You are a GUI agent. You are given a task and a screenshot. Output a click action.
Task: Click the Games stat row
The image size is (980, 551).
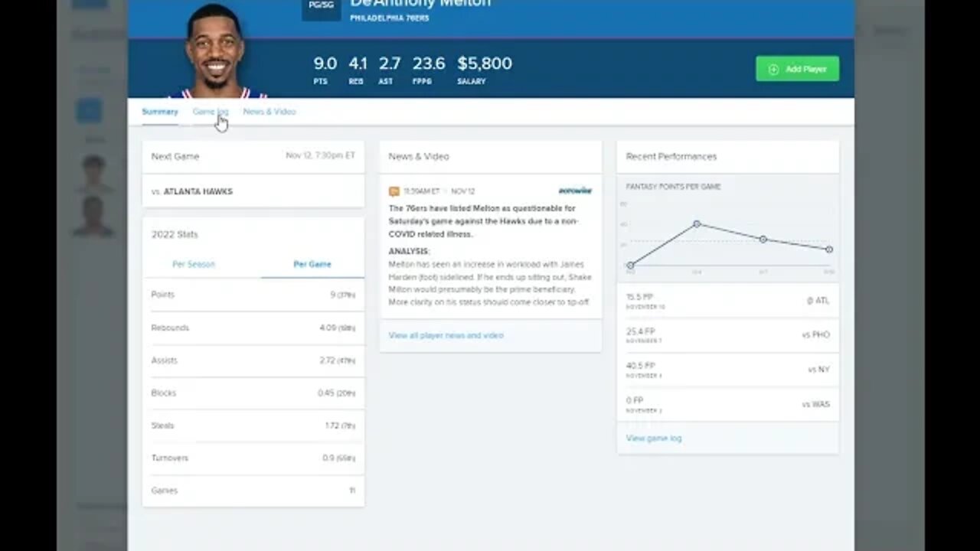point(253,491)
